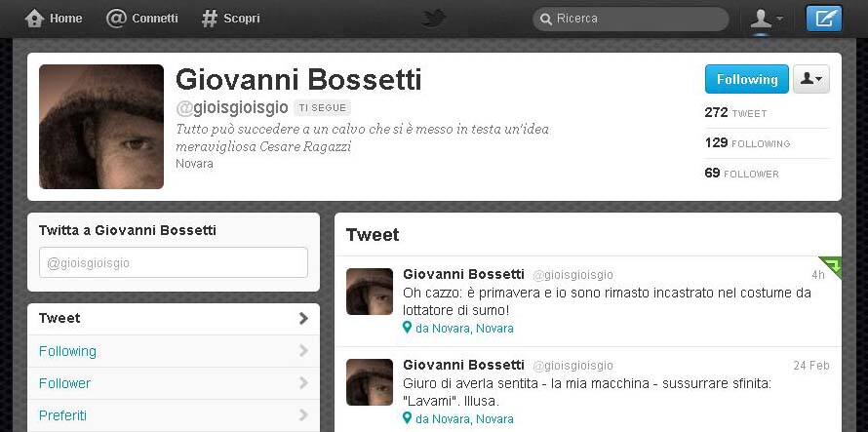The height and width of the screenshot is (432, 868).
Task: Click the location pin on the sumo tweet
Action: 407,328
